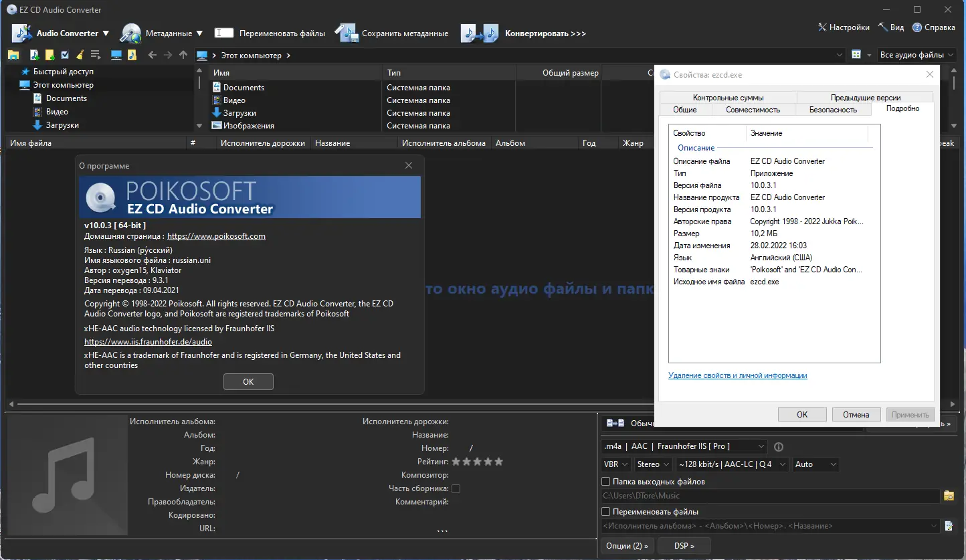Image resolution: width=966 pixels, height=560 pixels.
Task: Tick the Переименовать файлы checkbox in output panel
Action: [606, 512]
